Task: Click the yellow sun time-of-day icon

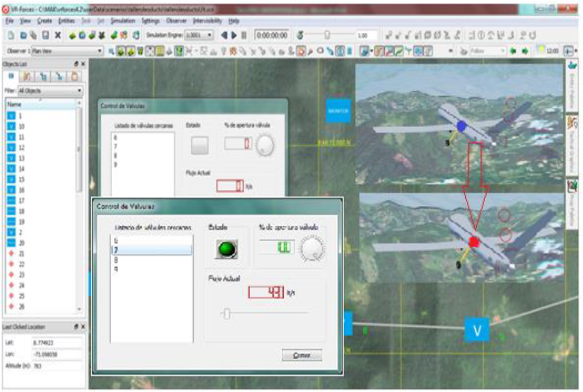Action: 541,50
